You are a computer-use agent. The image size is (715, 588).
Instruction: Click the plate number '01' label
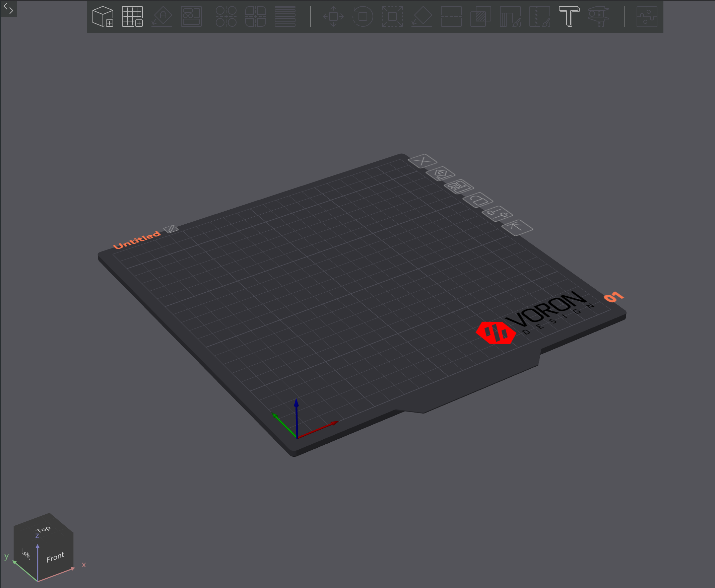pyautogui.click(x=614, y=297)
